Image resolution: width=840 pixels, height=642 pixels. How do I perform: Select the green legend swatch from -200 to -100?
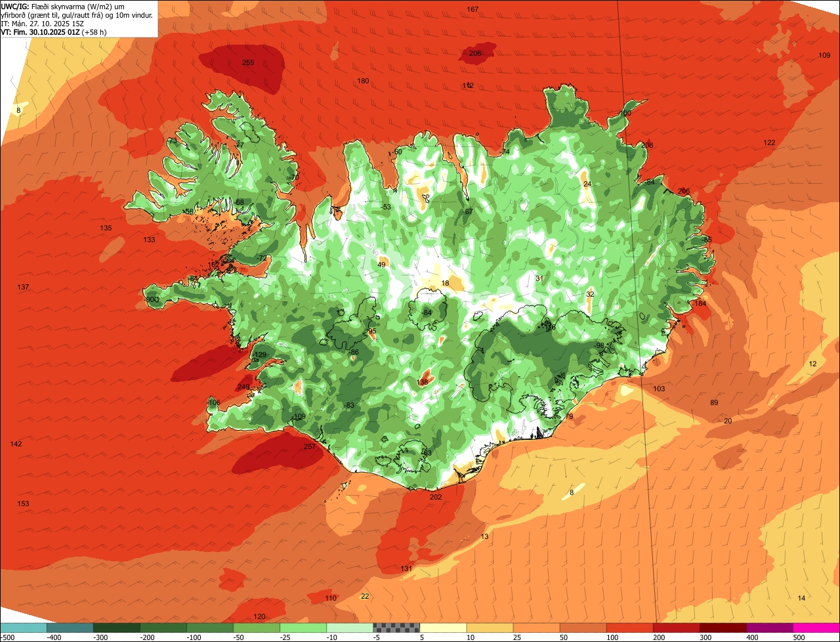point(163,628)
